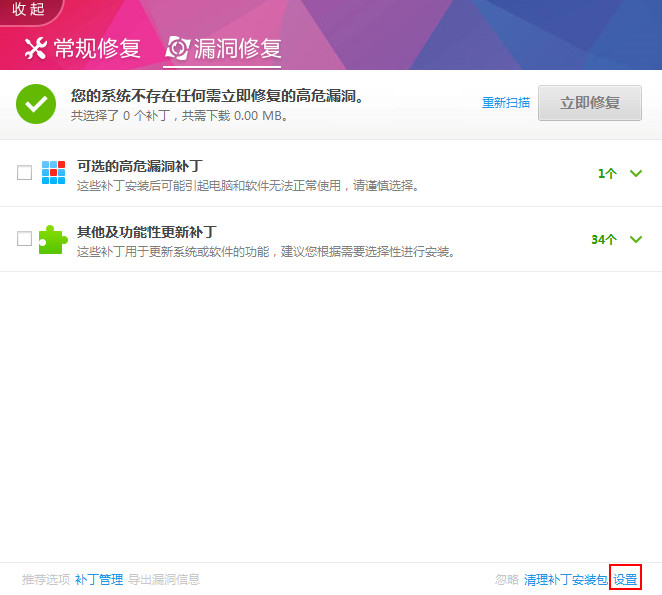Click the 34个 patch count
The image size is (662, 595).
[x=604, y=240]
